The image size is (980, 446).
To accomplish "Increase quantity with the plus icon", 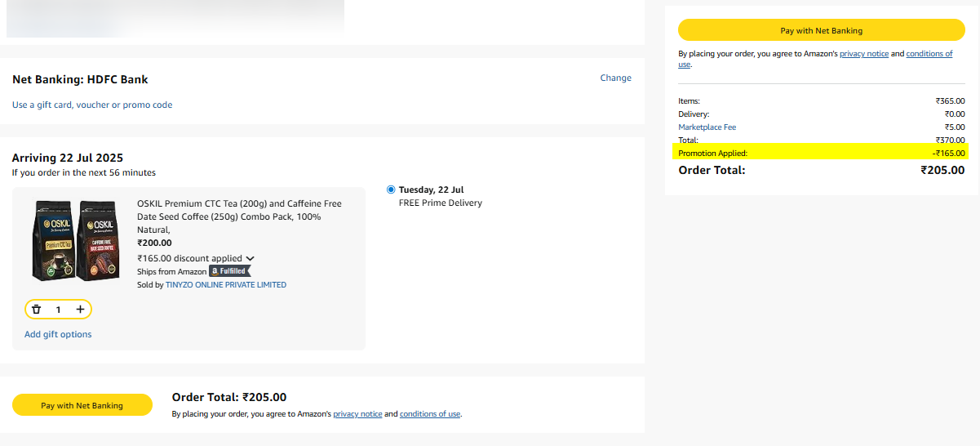I will (x=80, y=310).
